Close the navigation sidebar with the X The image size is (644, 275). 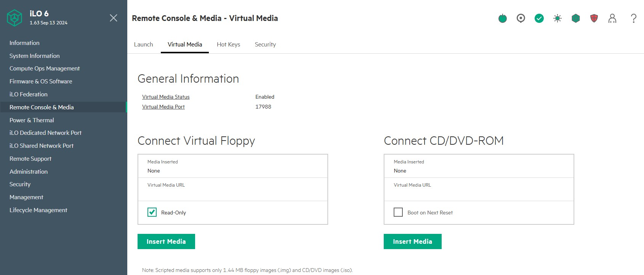[114, 18]
